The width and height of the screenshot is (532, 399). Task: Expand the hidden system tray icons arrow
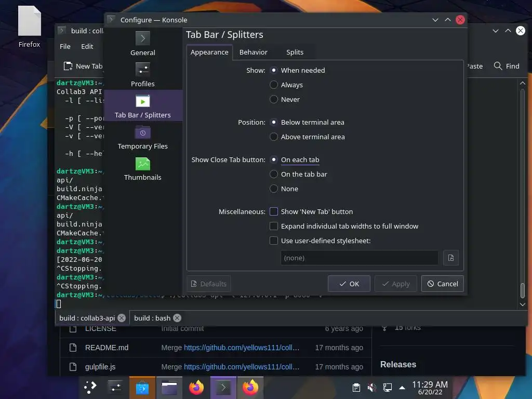402,388
